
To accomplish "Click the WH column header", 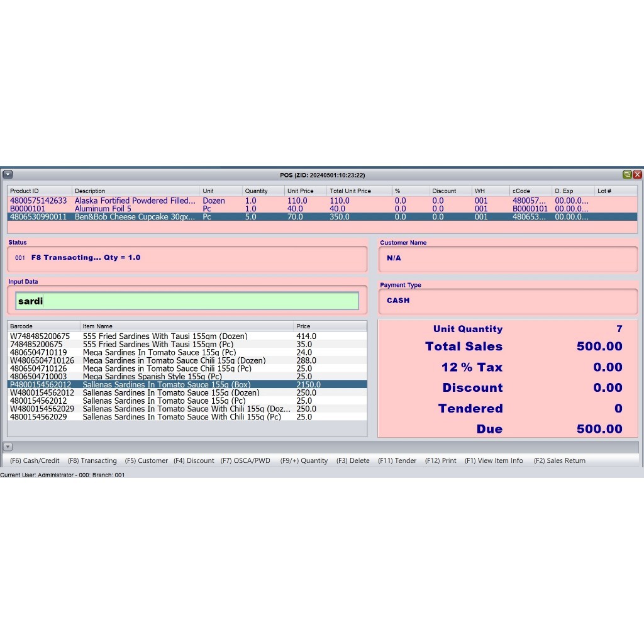I will pos(491,191).
